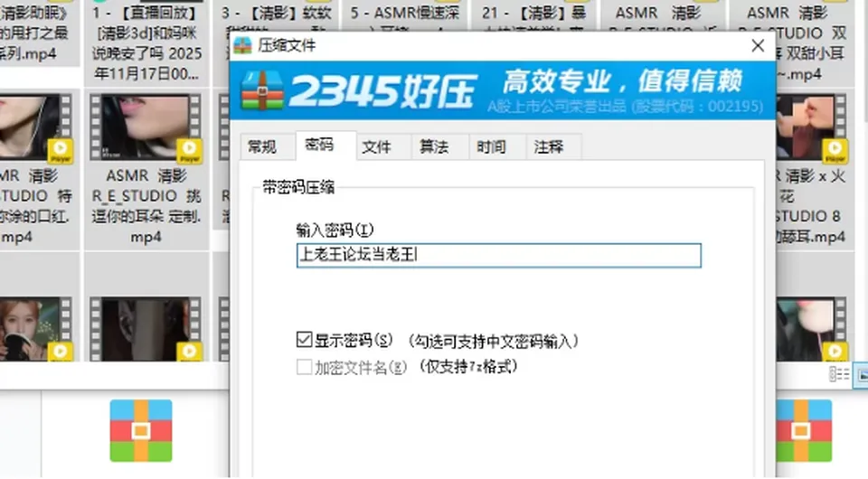Viewport: 868px width, 479px height.
Task: Select the 挑逗你的耳朵 定制.mp4 video thumbnail
Action: [146, 128]
